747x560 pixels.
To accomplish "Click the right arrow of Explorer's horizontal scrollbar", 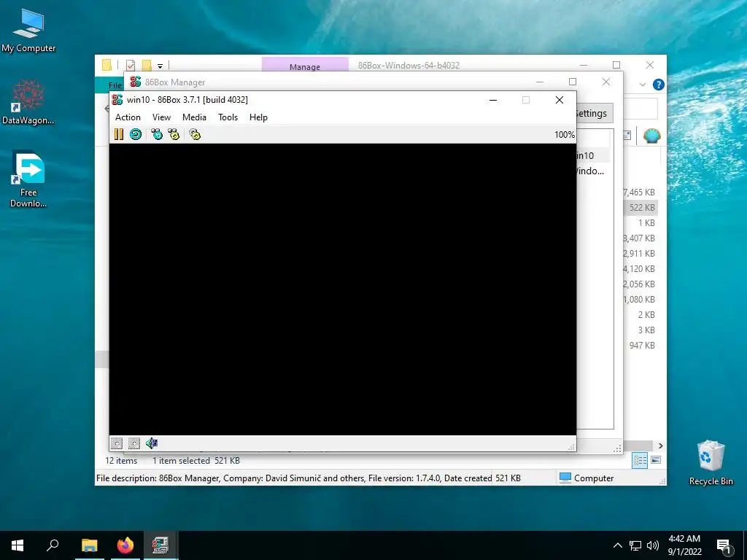I will (x=660, y=446).
